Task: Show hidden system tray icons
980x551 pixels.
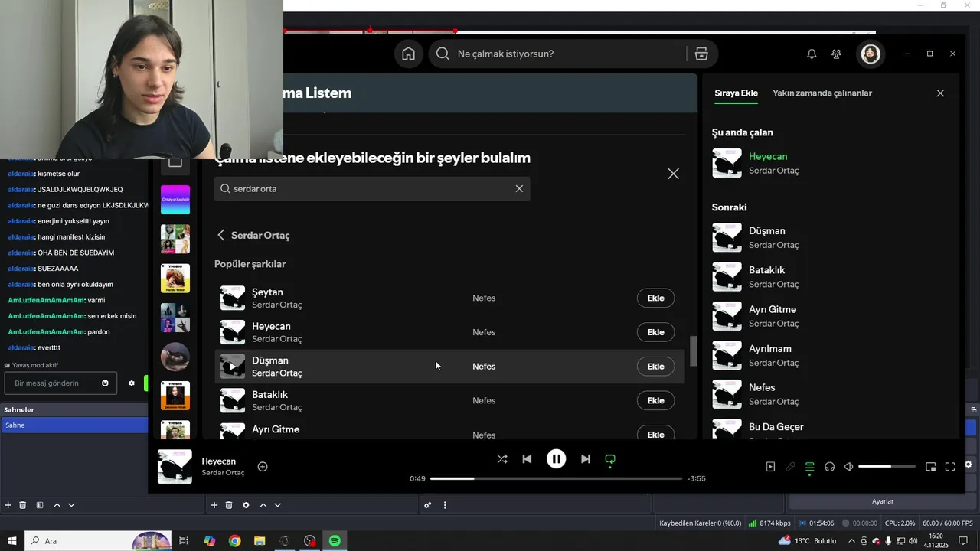Action: [851, 541]
